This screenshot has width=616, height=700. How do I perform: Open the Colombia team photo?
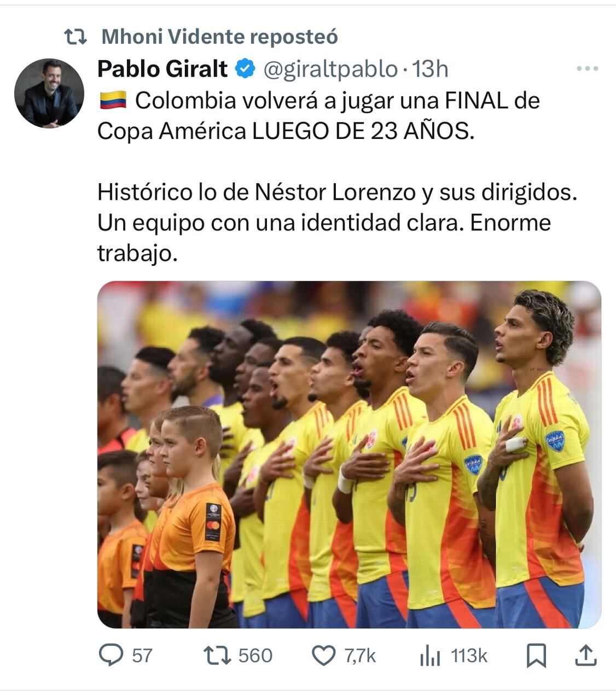coord(349,454)
